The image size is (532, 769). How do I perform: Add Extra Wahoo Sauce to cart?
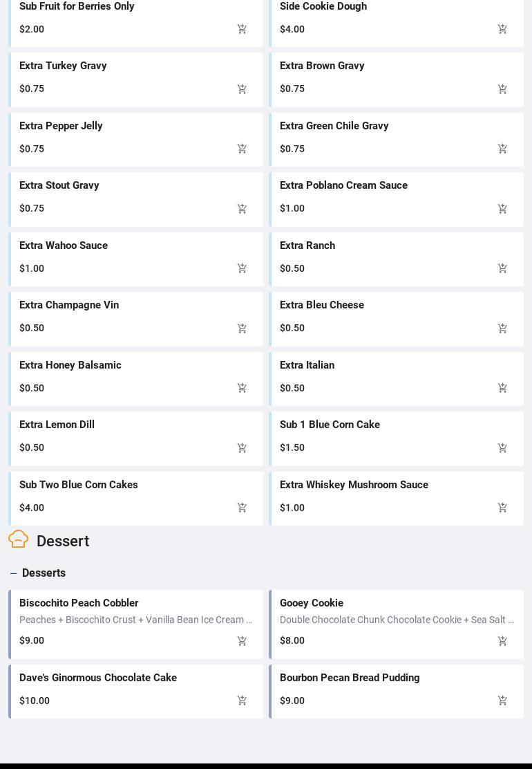click(242, 268)
